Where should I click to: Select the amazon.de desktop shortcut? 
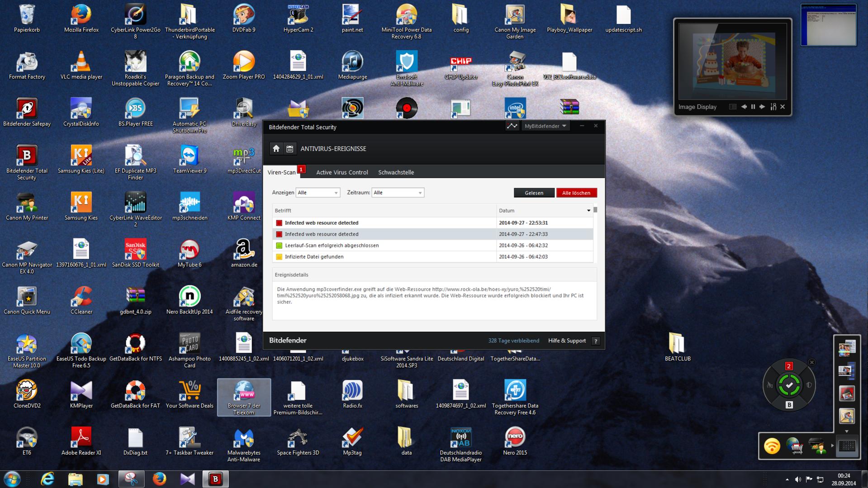[x=244, y=253]
